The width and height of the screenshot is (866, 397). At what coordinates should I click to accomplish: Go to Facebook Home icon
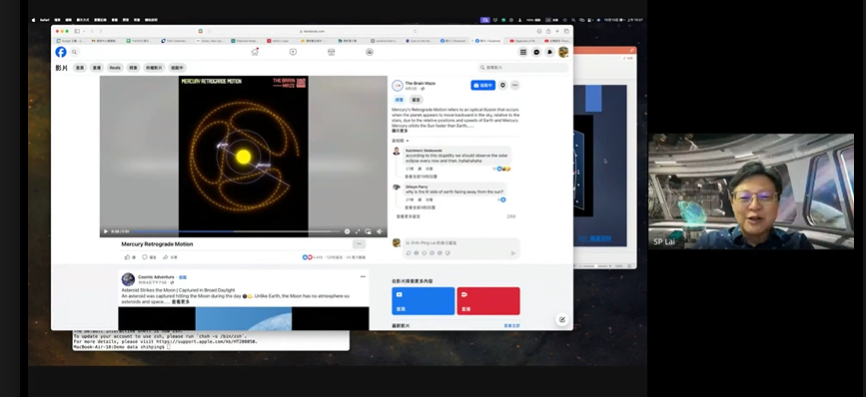[255, 52]
